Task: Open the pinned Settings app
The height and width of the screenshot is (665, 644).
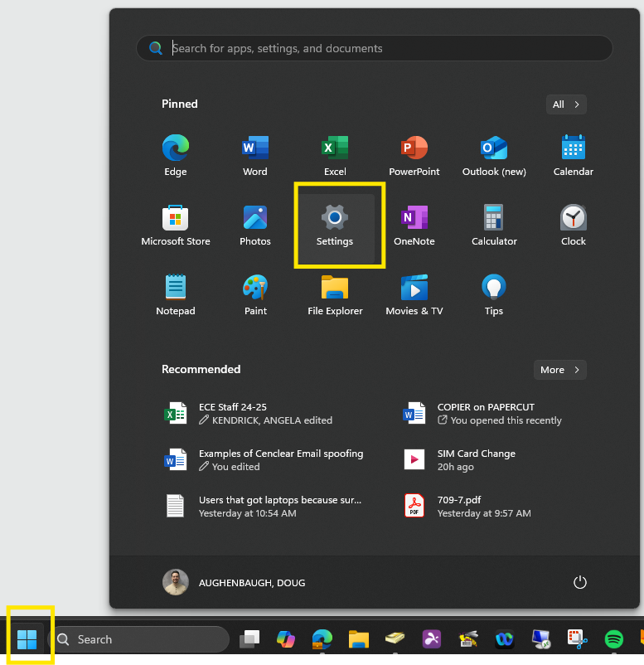Action: [x=335, y=225]
